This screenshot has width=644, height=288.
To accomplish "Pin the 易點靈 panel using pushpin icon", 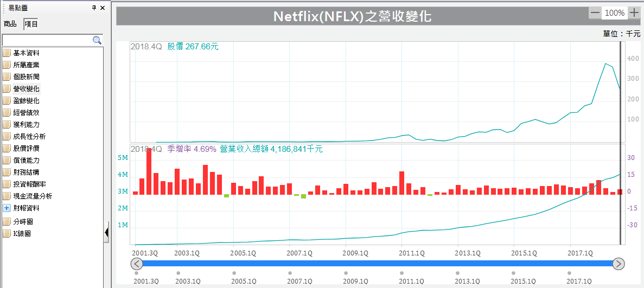I will tap(94, 8).
